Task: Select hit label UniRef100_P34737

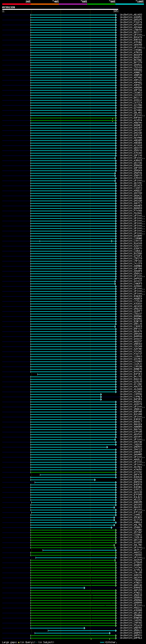Action: [x=131, y=354]
